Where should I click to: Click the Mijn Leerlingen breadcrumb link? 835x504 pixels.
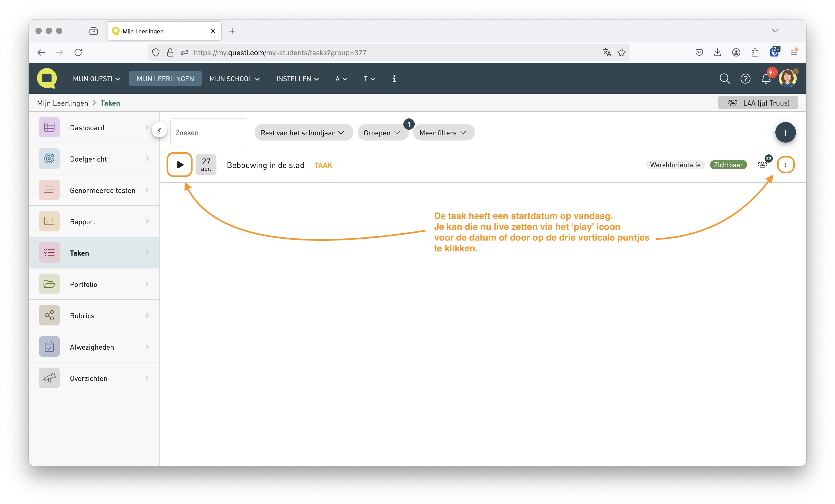click(x=63, y=103)
